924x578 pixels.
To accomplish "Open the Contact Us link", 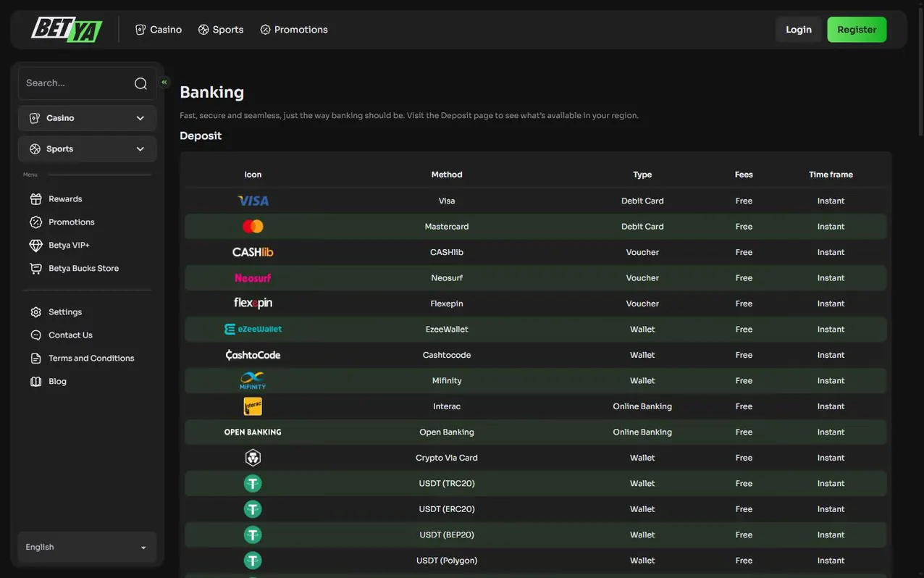I will pos(70,335).
